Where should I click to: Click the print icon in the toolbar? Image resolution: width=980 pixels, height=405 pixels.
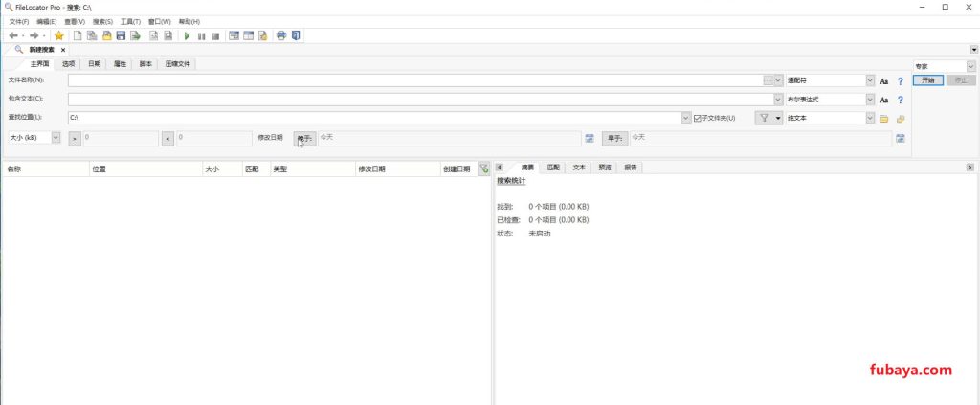281,35
